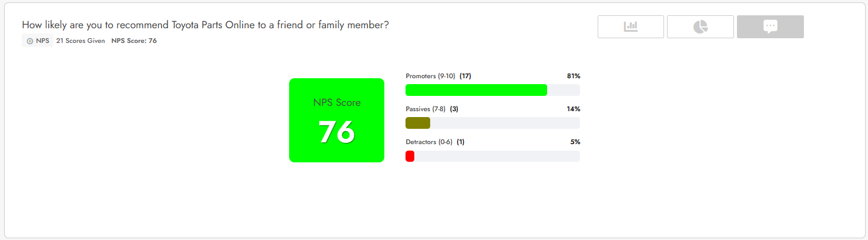The image size is (868, 240).
Task: Click the Passives (7-8) label
Action: [x=425, y=109]
